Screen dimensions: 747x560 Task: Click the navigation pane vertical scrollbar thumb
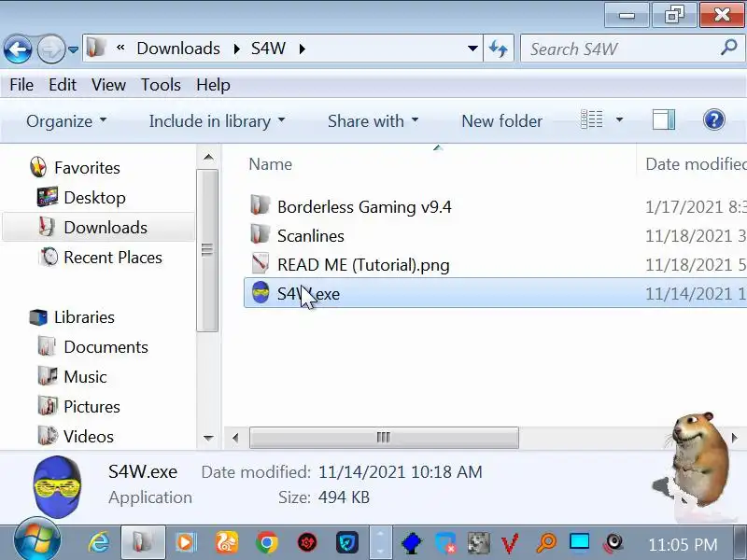[x=207, y=250]
